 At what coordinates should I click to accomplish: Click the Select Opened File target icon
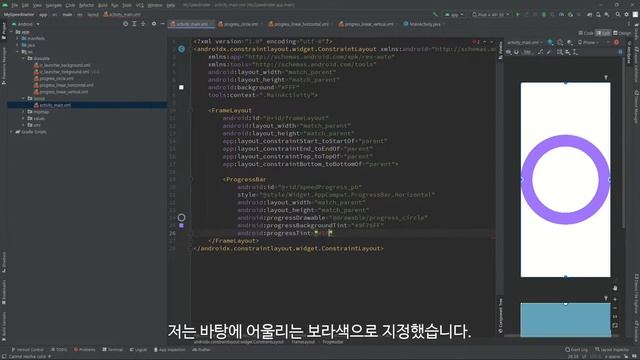125,24
